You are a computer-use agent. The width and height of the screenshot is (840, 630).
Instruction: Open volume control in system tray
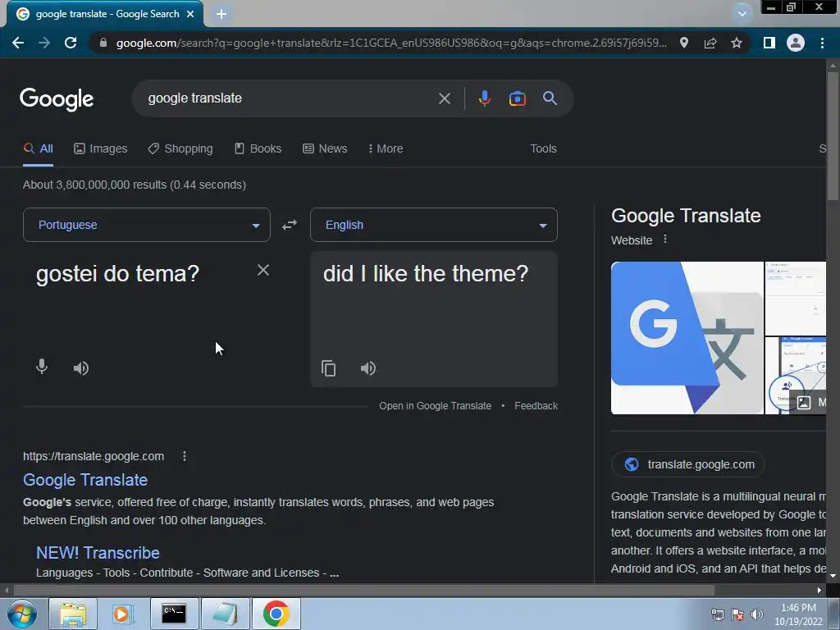[757, 614]
